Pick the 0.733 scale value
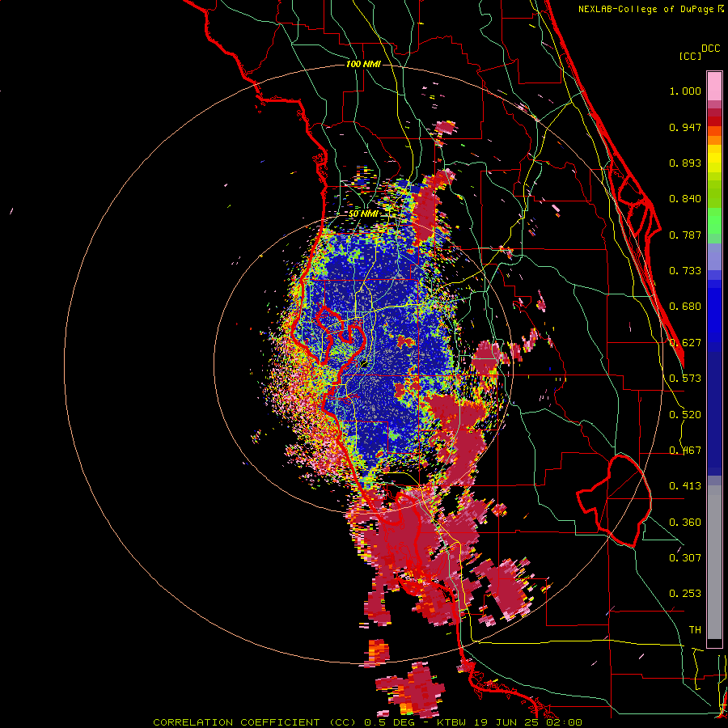 (x=685, y=271)
